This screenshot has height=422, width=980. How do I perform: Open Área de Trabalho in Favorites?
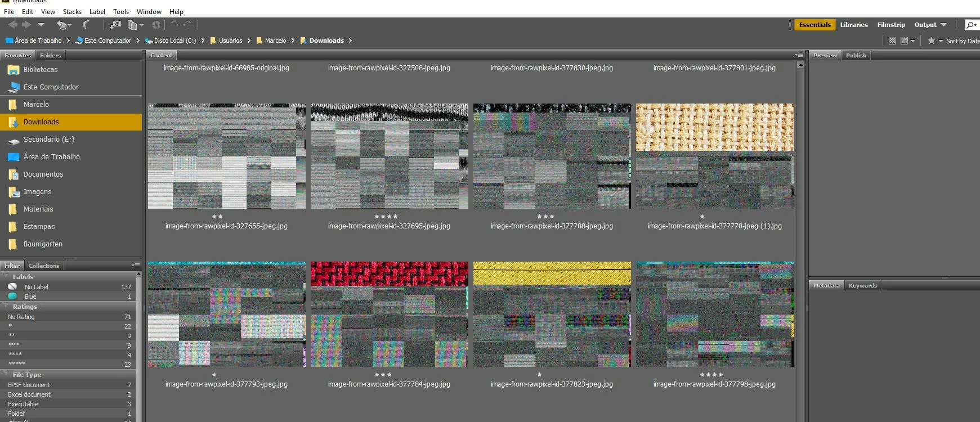[71, 157]
